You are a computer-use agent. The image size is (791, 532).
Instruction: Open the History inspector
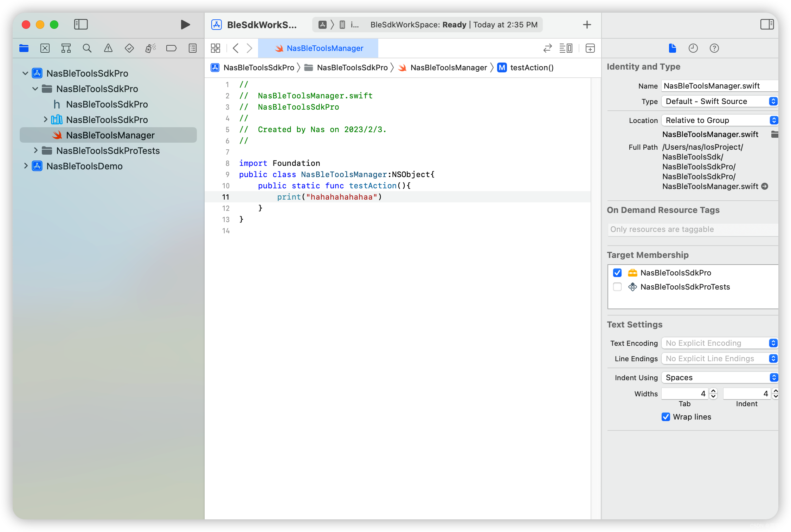point(693,48)
